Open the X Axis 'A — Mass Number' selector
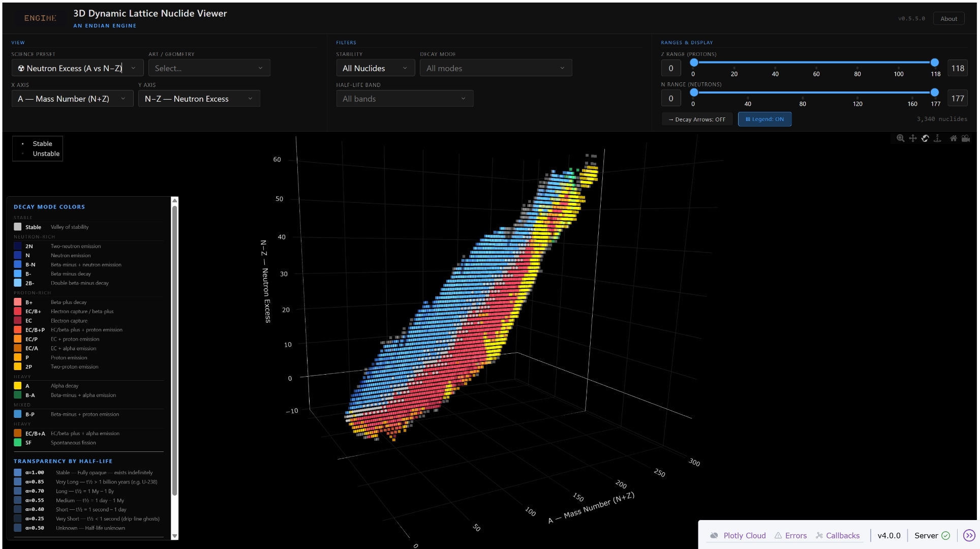This screenshot has width=980, height=549. [72, 98]
